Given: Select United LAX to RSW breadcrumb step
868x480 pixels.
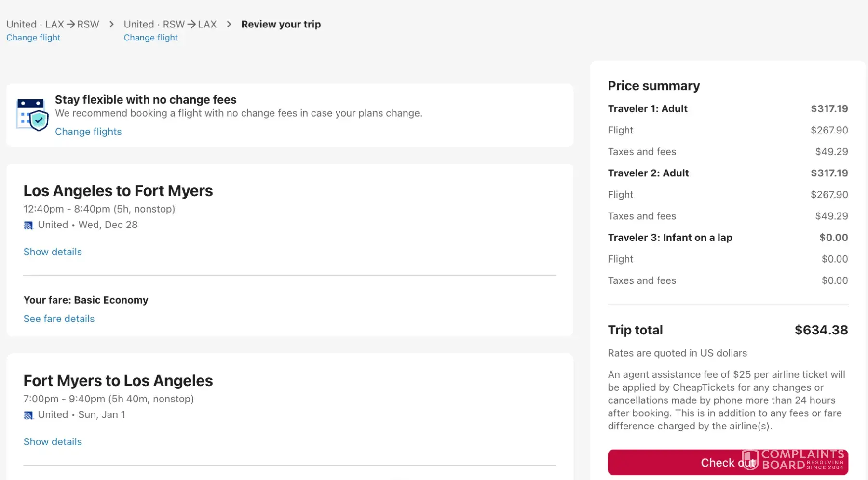Looking at the screenshot, I should [x=53, y=24].
